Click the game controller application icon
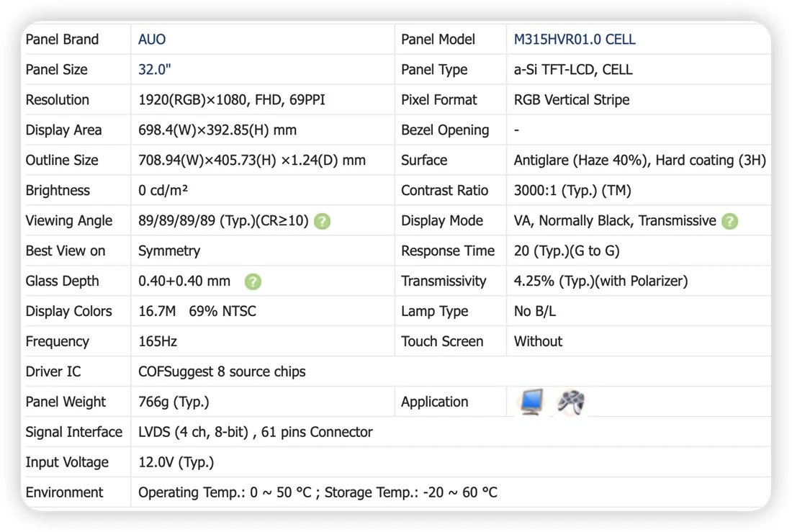This screenshot has height=532, width=792. point(571,402)
